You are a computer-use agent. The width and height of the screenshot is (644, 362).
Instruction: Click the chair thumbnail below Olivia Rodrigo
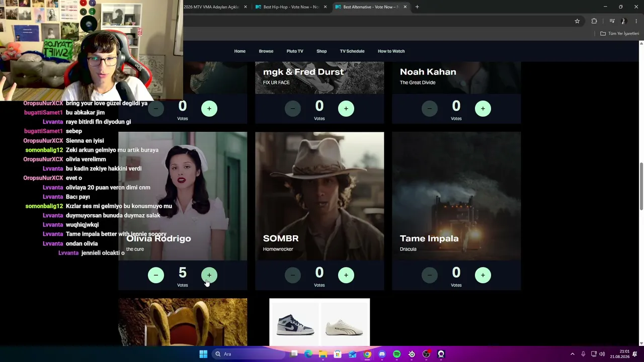click(x=183, y=322)
